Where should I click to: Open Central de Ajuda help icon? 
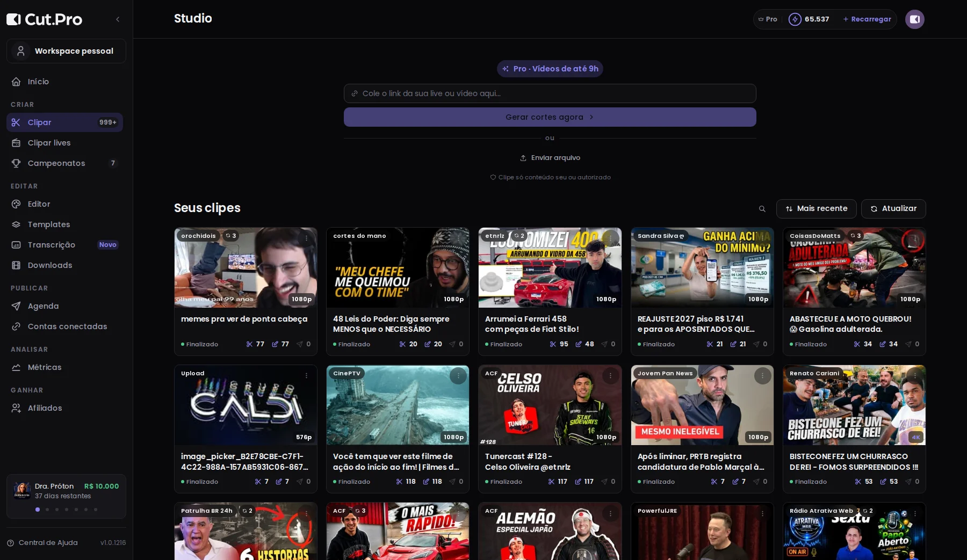click(10, 543)
